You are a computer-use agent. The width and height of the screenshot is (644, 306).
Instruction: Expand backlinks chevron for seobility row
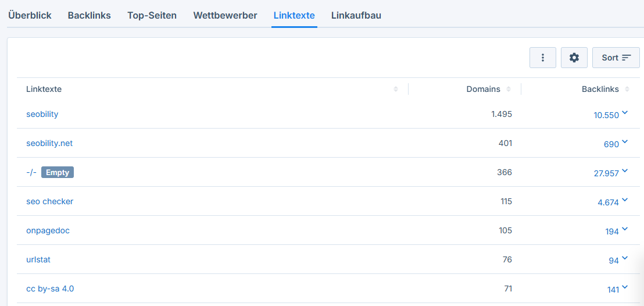(625, 113)
